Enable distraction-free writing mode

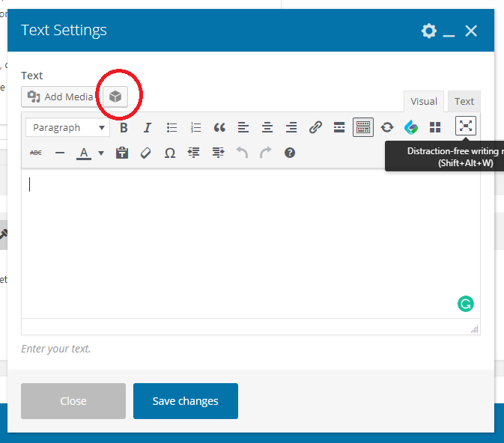[x=466, y=126]
